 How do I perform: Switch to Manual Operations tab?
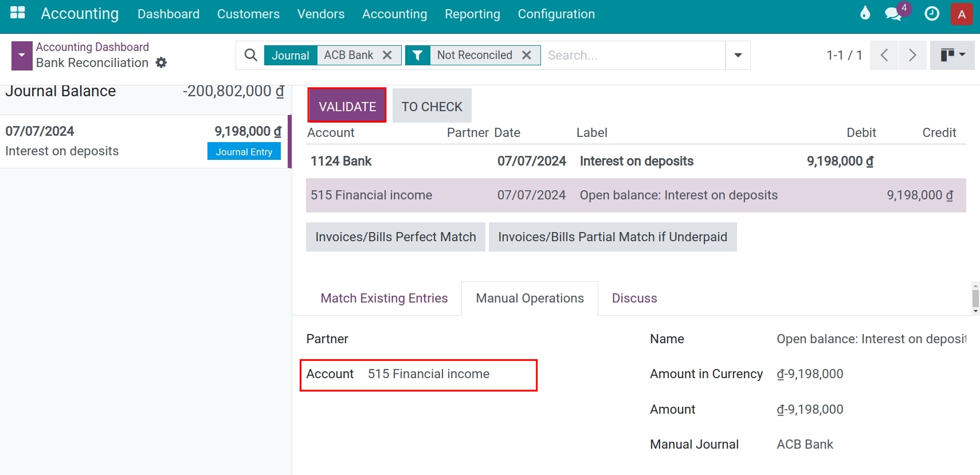tap(530, 298)
